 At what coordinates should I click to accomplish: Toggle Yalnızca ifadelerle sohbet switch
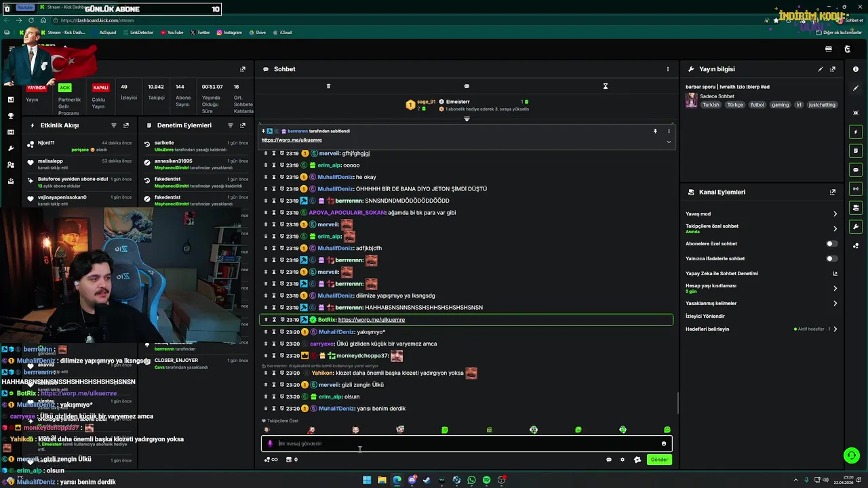coord(831,258)
